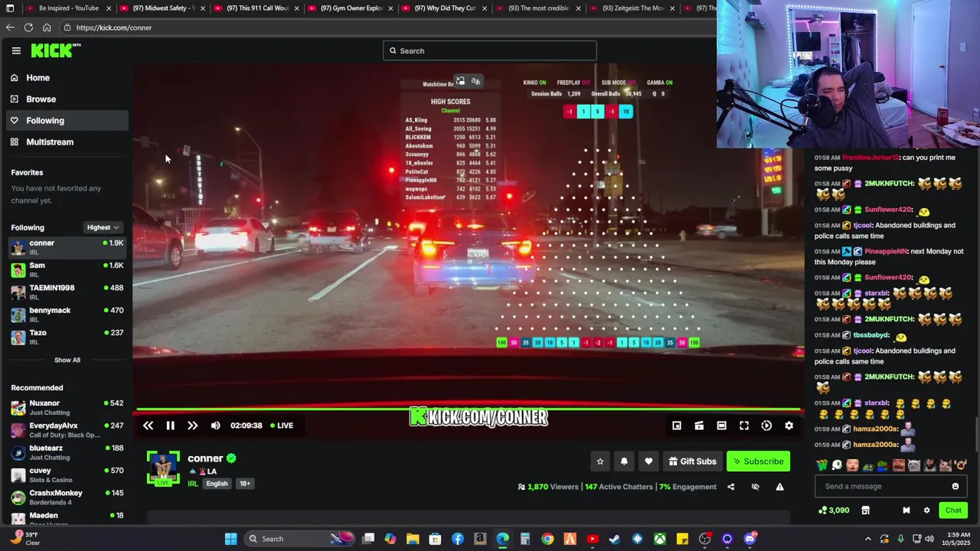Fast forward the stream player

(192, 425)
